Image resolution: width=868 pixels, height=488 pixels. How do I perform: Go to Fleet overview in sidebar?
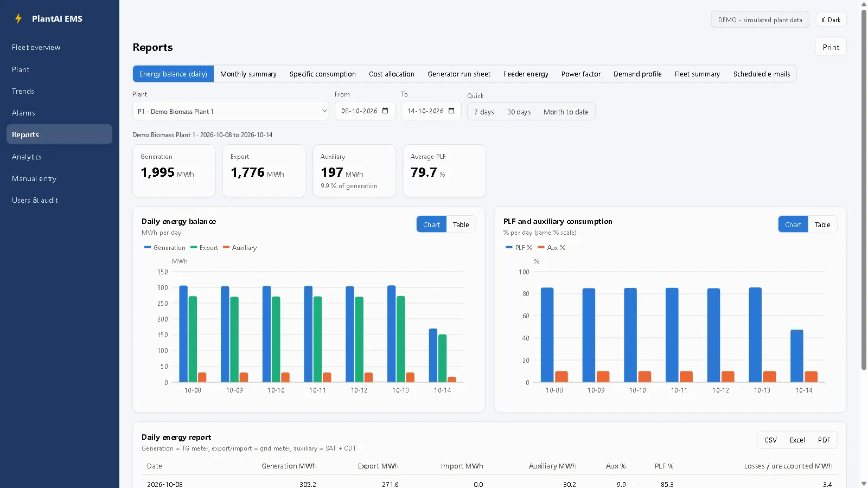click(x=59, y=47)
